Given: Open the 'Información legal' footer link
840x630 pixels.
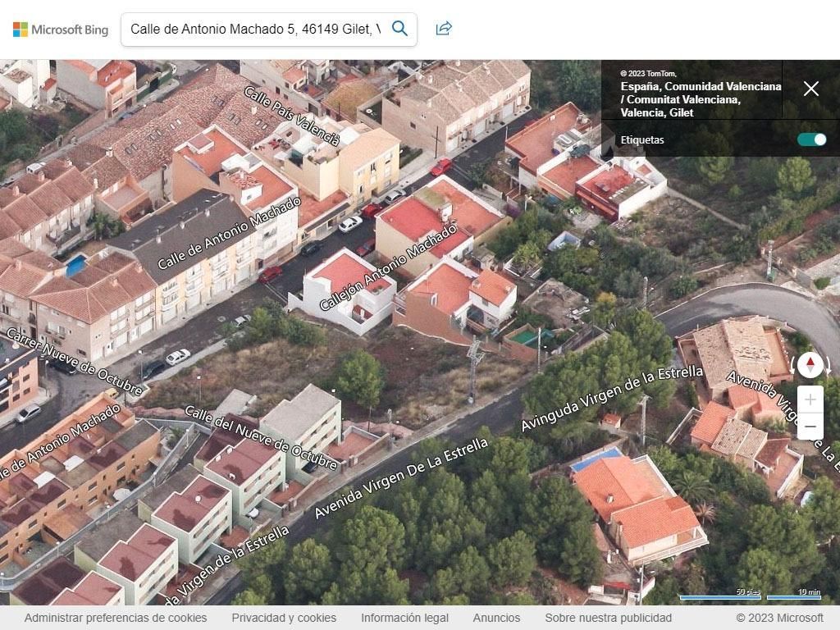Looking at the screenshot, I should [404, 618].
